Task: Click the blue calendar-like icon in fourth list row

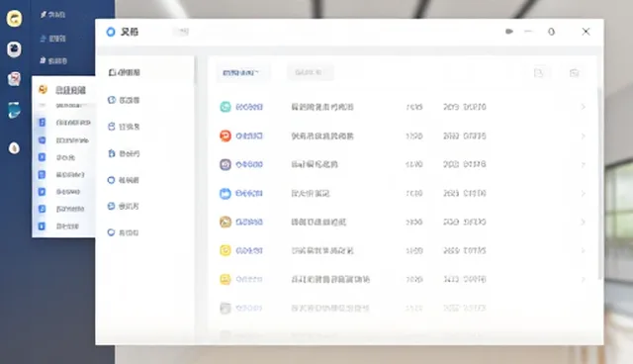Action: point(226,193)
